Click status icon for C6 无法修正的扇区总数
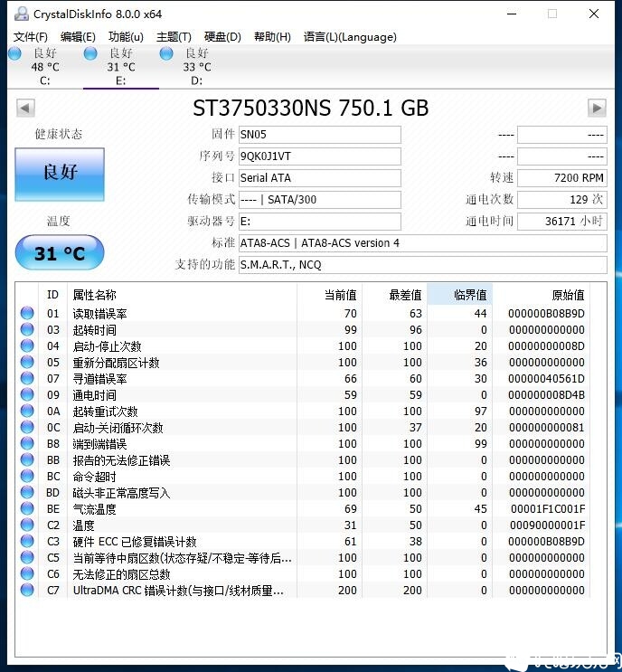This screenshot has height=672, width=622. click(27, 573)
